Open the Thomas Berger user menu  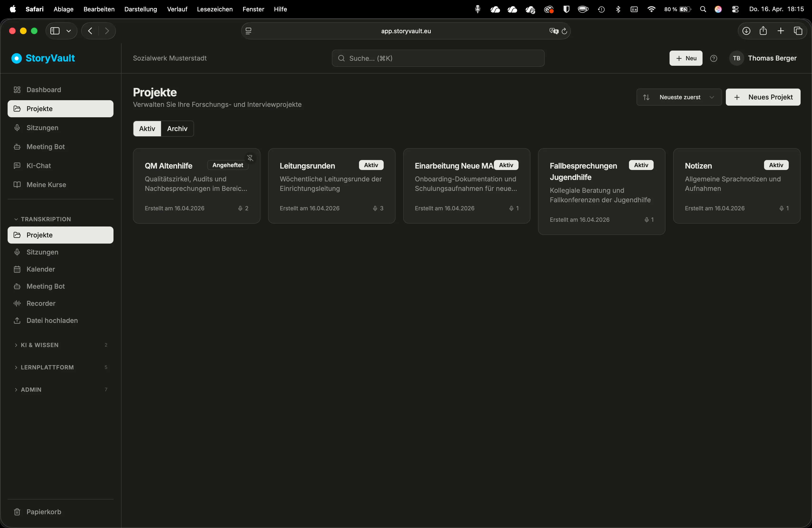pyautogui.click(x=763, y=58)
